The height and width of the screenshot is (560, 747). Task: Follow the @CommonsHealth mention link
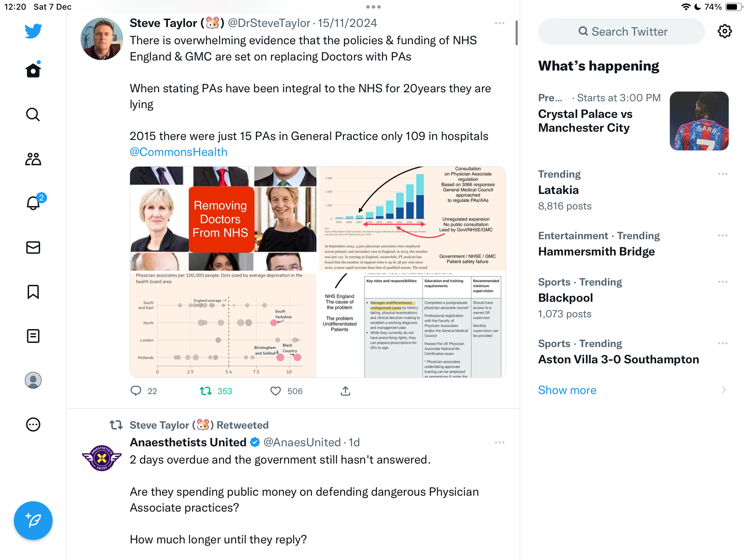coord(178,152)
